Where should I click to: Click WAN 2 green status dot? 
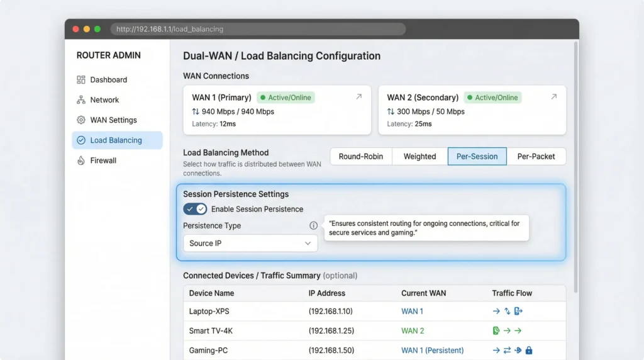click(x=469, y=98)
